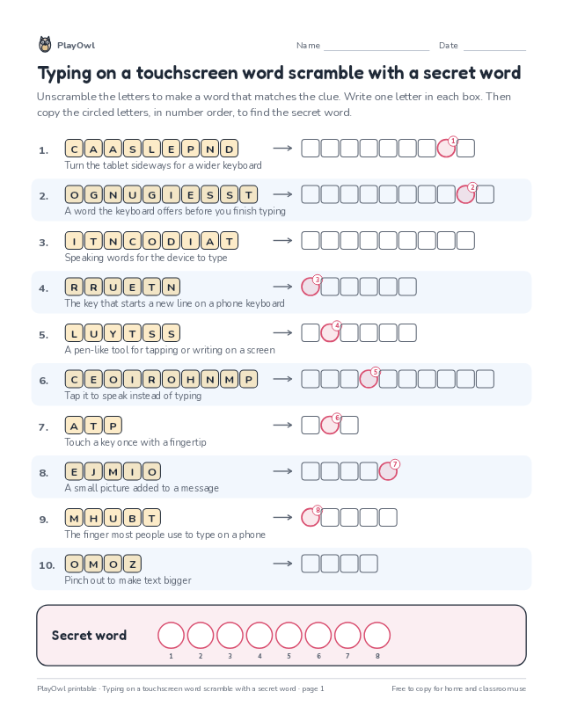Click the Date blank line
This screenshot has height=728, width=563.
click(494, 50)
